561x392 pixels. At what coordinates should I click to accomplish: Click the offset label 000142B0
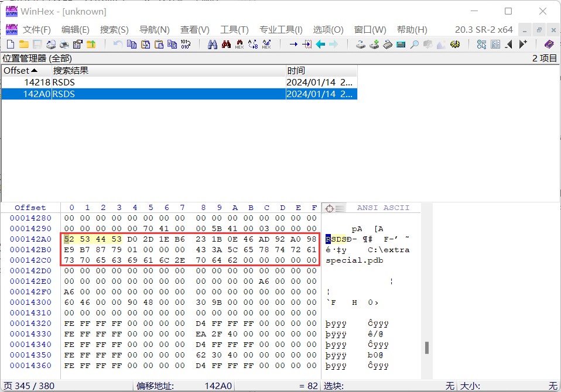[x=30, y=250]
